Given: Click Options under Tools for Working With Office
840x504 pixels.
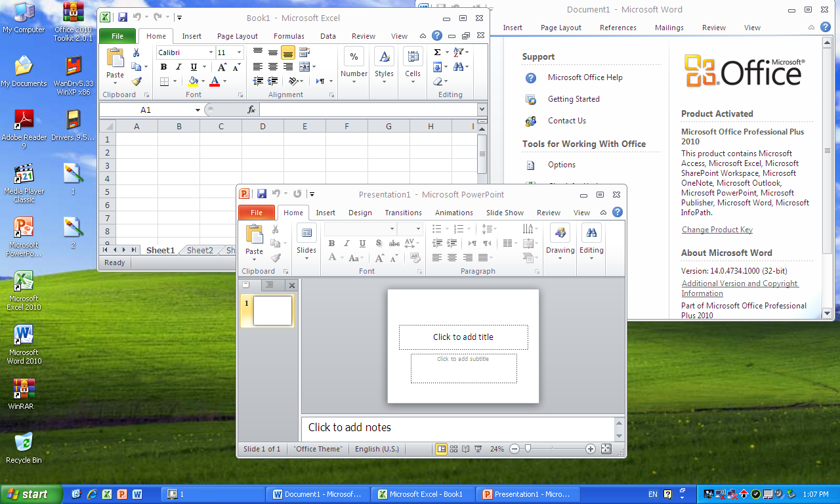Looking at the screenshot, I should (x=562, y=165).
